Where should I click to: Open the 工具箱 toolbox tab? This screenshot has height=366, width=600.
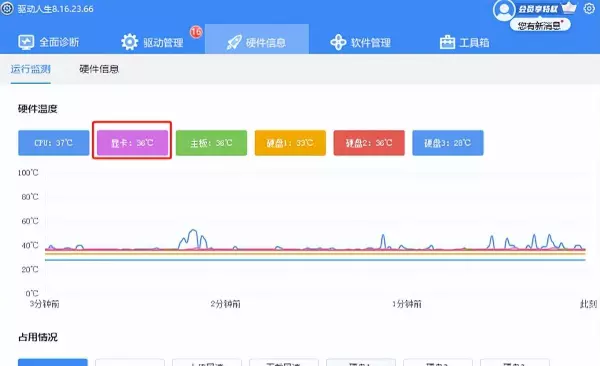[x=464, y=42]
